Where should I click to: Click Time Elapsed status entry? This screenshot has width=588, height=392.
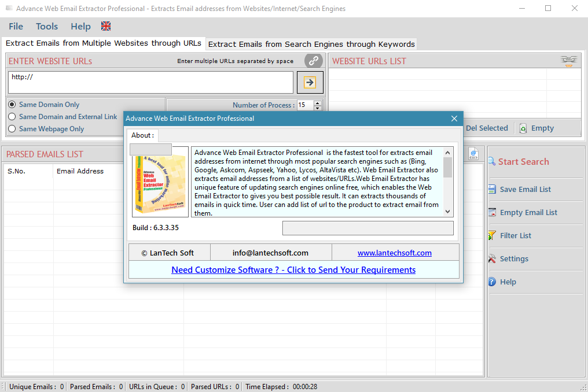click(281, 387)
